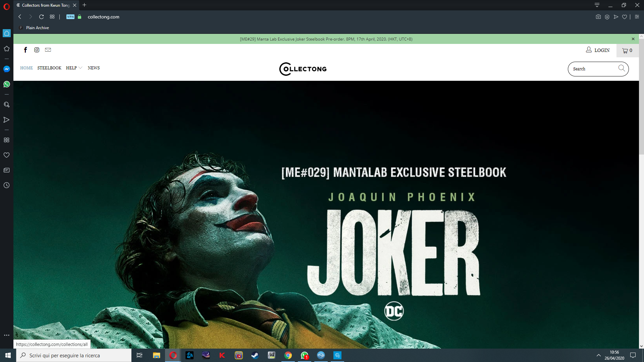Open Speed Dial grid in sidebar
Screen dimensions: 644x362
[6, 140]
